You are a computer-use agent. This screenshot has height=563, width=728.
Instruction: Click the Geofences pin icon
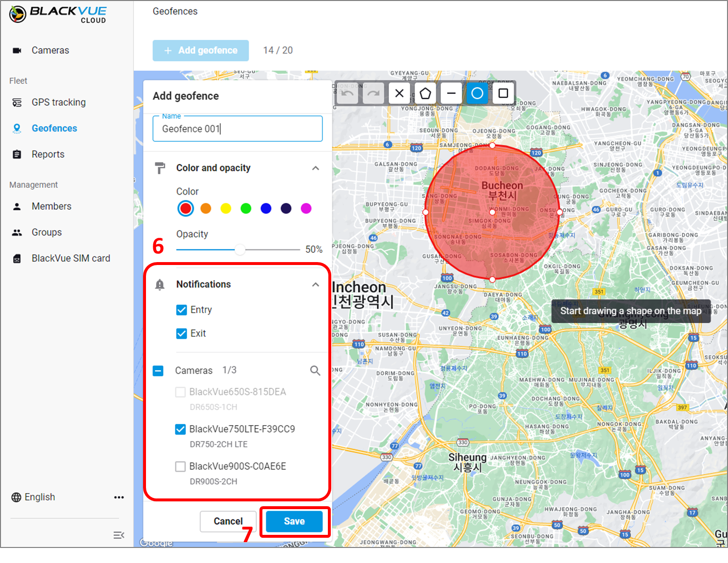[17, 128]
